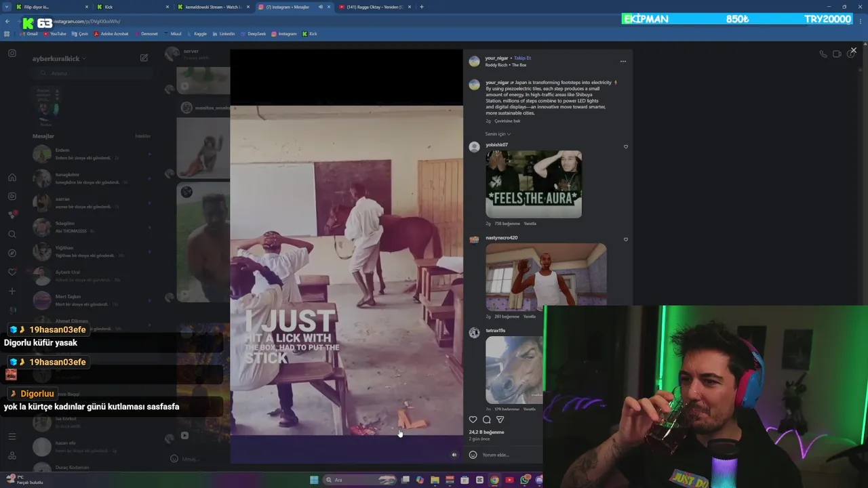Go to the Instagram Home icon
The width and height of the screenshot is (868, 488).
12,178
